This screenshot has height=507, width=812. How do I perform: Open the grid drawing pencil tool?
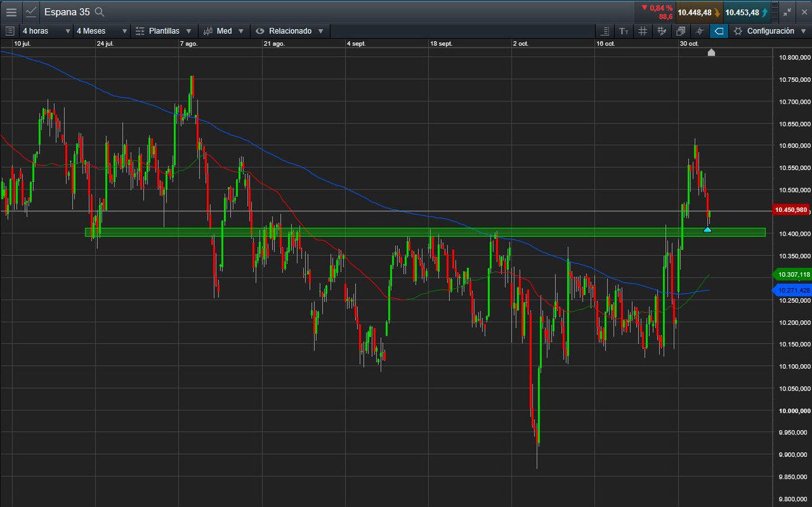(662, 31)
